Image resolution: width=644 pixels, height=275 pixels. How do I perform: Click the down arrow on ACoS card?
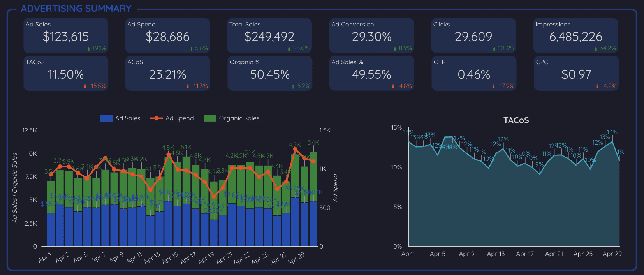tap(188, 86)
